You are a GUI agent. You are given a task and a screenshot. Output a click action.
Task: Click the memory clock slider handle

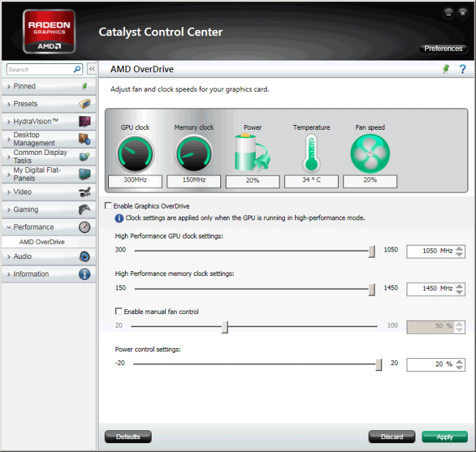coord(371,290)
